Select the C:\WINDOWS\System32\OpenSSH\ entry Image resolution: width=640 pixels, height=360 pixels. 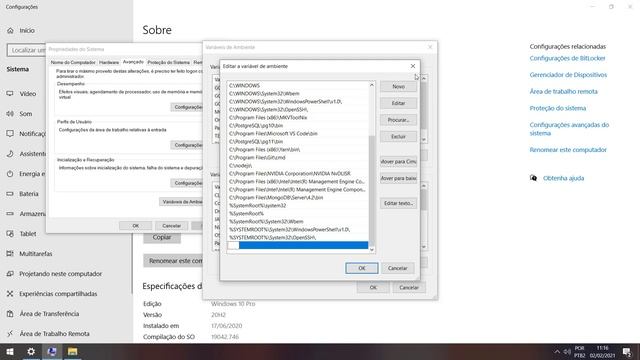click(x=298, y=109)
